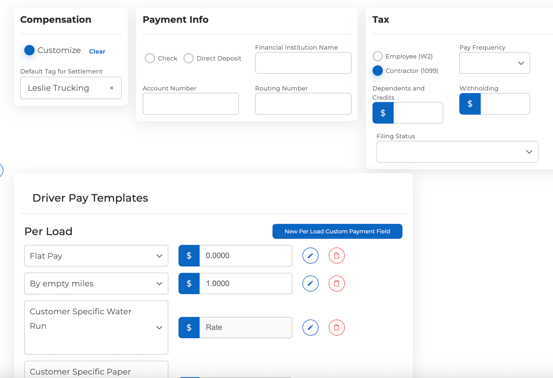Focus the Financial Institution Name field
Viewport: 553px width, 378px height.
click(303, 63)
